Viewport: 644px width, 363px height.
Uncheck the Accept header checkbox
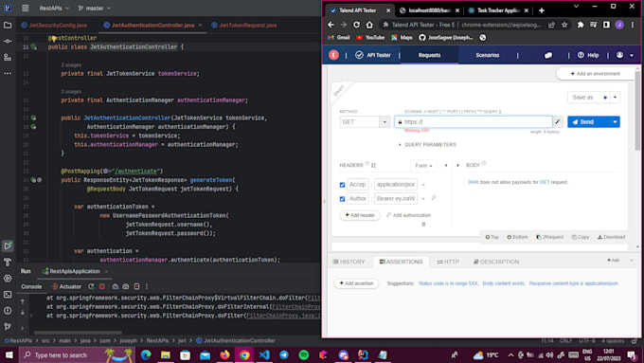342,185
